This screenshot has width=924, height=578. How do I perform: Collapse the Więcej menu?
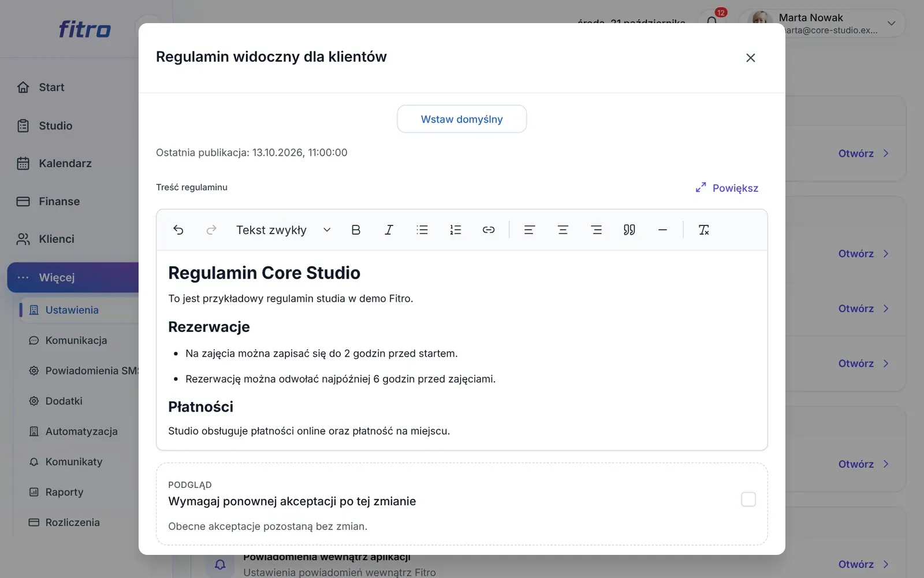point(73,277)
